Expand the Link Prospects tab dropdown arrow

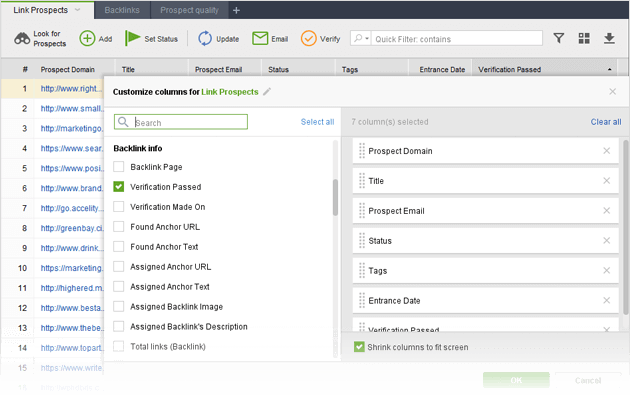pos(78,10)
